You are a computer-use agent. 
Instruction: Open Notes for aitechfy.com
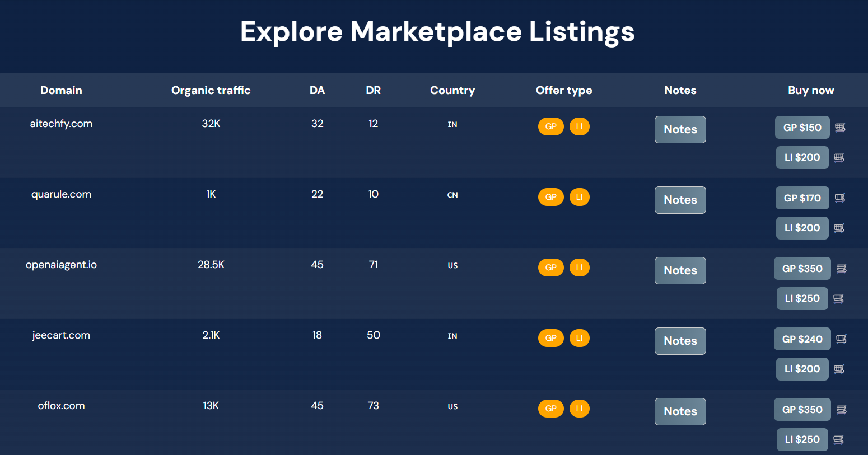point(680,129)
